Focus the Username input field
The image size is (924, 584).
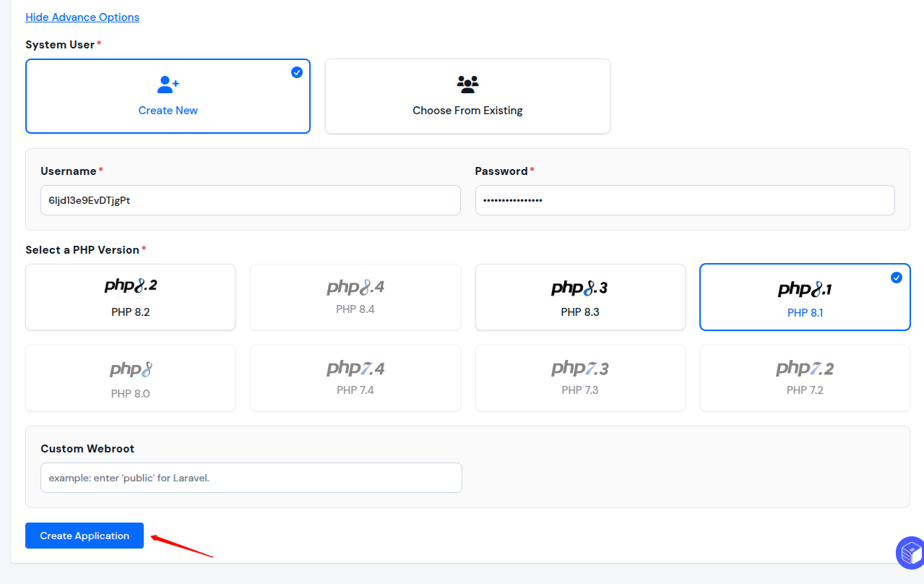point(250,200)
